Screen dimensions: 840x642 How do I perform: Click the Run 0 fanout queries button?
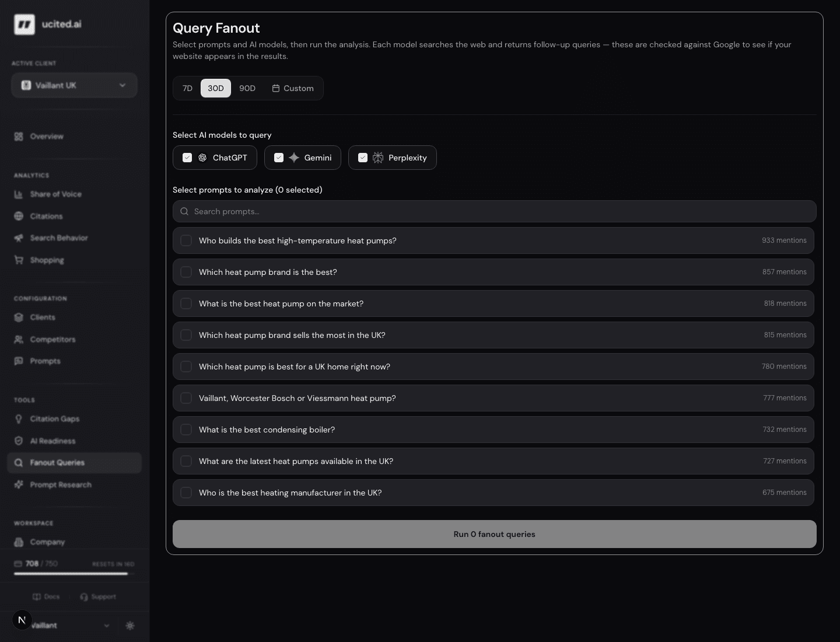[x=495, y=534]
